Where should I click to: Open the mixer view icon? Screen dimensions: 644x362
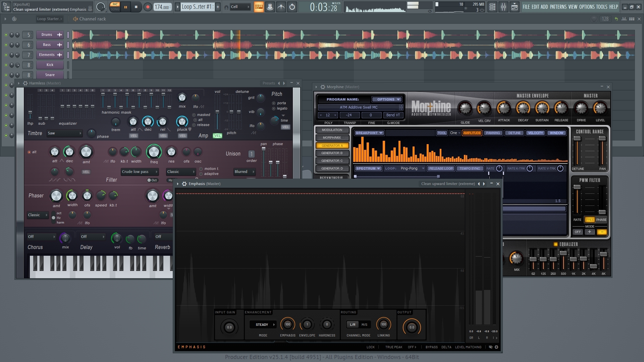(x=503, y=7)
